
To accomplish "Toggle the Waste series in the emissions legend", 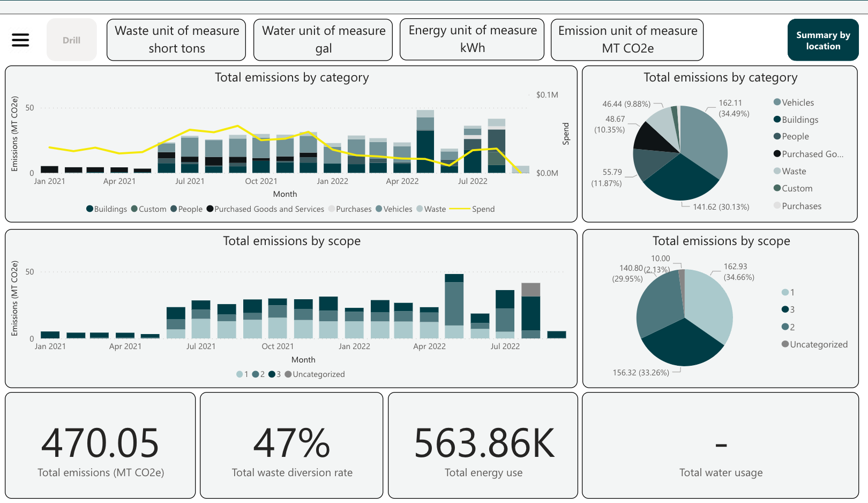I will tap(418, 209).
